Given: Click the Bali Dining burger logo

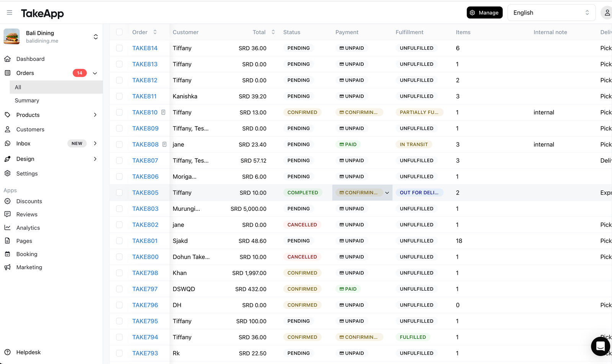Looking at the screenshot, I should coord(11,37).
